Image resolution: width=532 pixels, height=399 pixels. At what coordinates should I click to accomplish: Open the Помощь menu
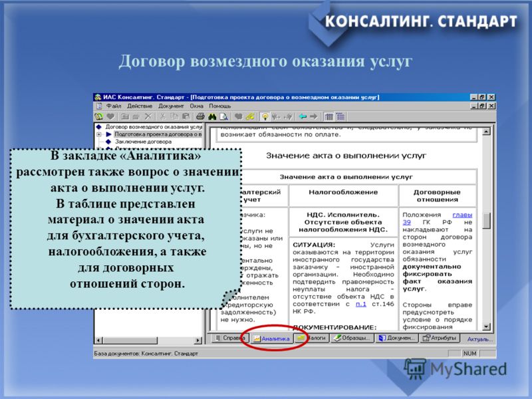coord(220,106)
